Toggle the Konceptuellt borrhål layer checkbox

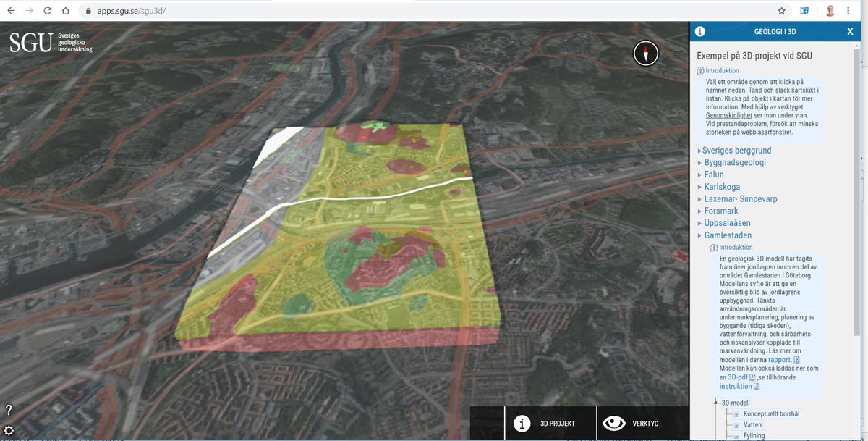(736, 414)
